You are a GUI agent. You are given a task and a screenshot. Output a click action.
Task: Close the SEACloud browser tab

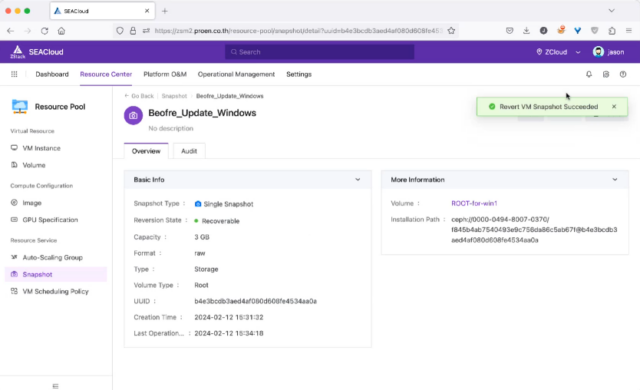[x=147, y=11]
